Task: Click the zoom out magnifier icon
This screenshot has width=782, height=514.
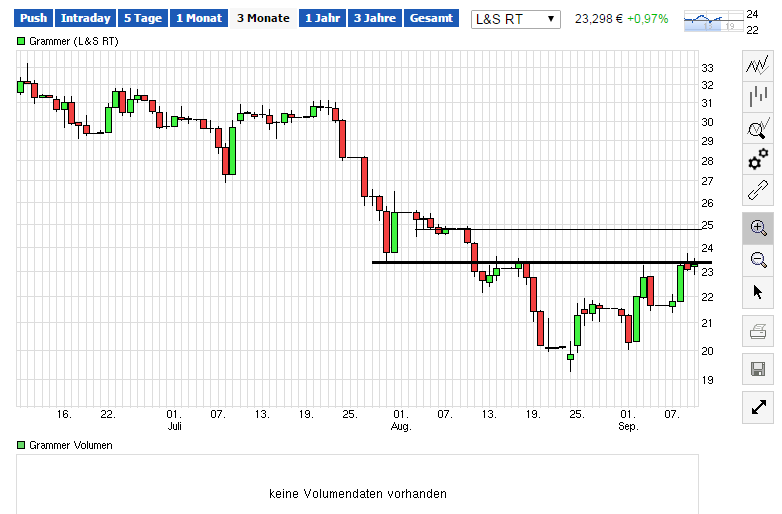Action: 758,260
